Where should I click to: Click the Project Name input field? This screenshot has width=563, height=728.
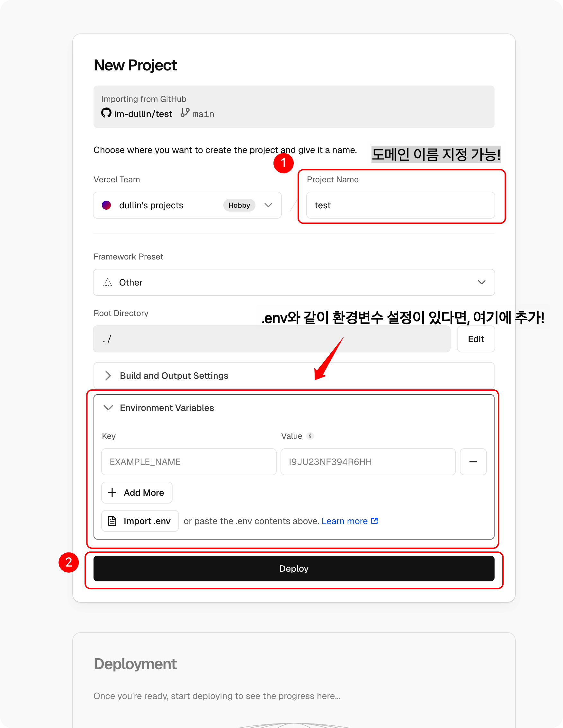click(400, 205)
